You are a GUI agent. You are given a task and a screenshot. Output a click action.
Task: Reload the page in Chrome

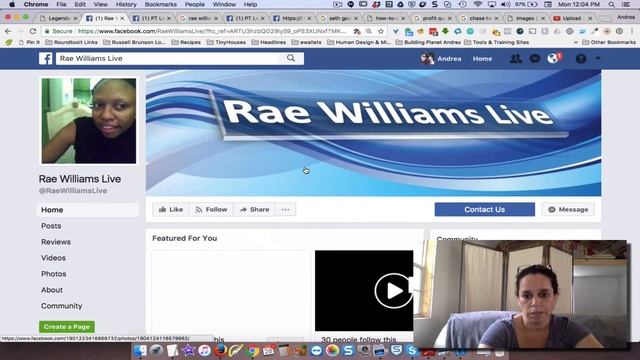pyautogui.click(x=33, y=31)
